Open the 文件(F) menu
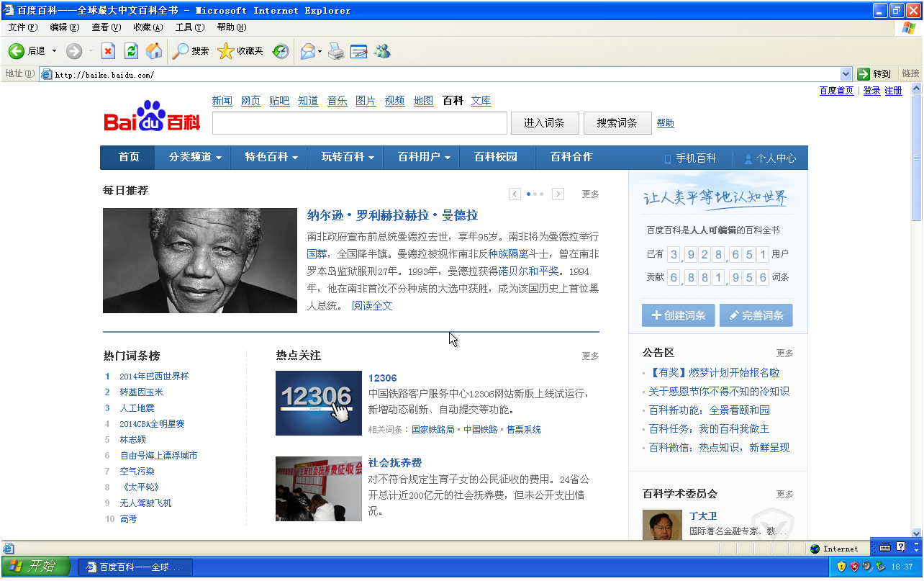The width and height of the screenshot is (924, 581). click(x=23, y=27)
